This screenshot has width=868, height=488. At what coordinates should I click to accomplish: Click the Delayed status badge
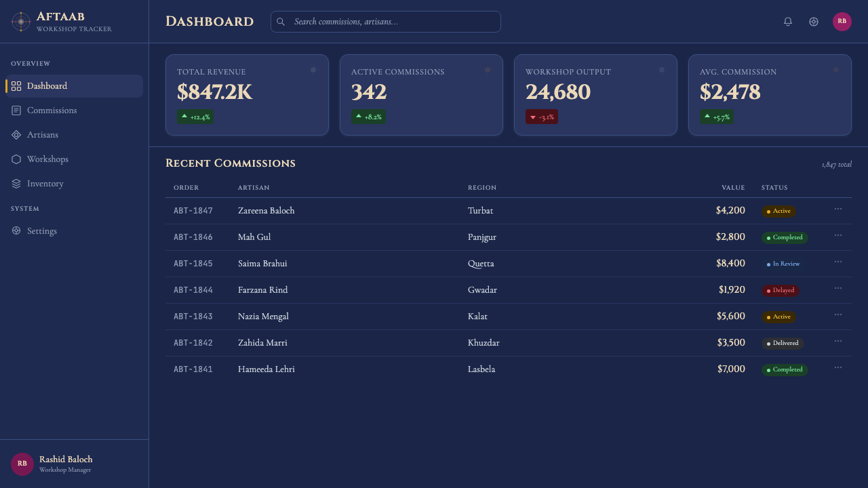point(781,290)
